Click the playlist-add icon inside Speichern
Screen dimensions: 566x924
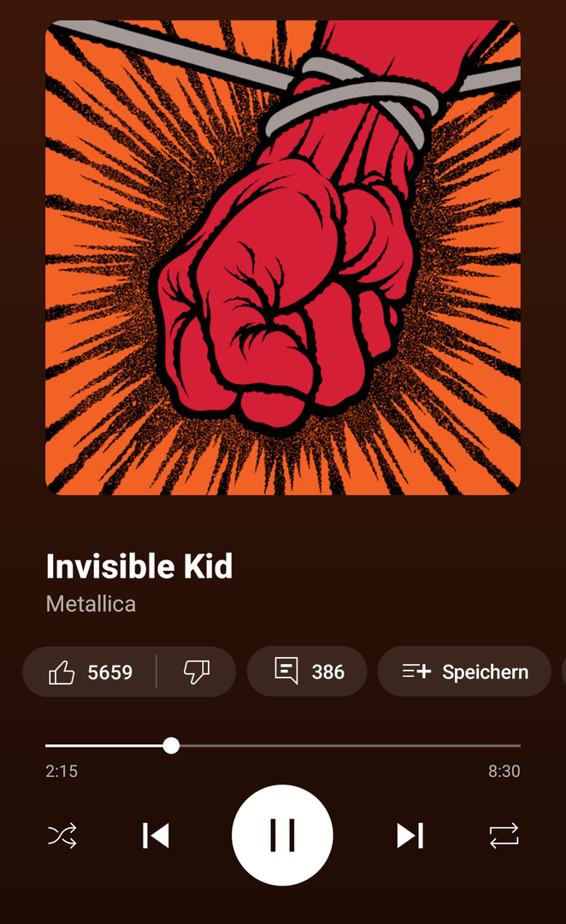pyautogui.click(x=416, y=672)
